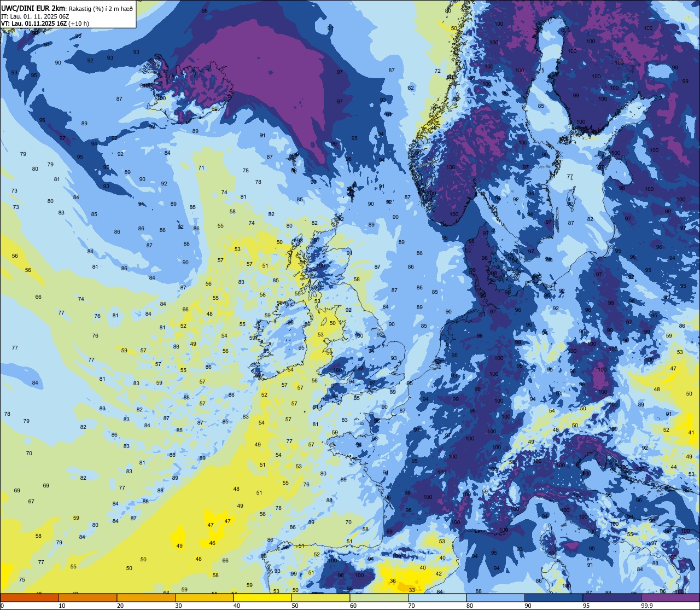Screen dimensions: 700x610
Task: Click the legend swatch between 80 and 90
Action: 495,598
